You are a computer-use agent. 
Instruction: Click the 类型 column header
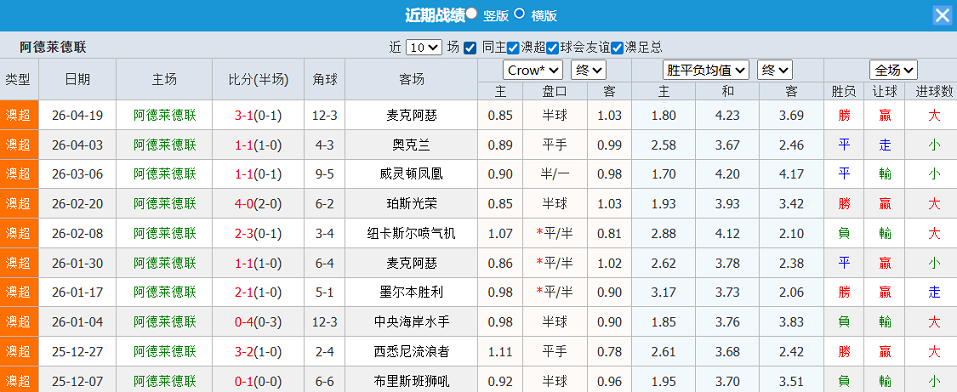19,79
